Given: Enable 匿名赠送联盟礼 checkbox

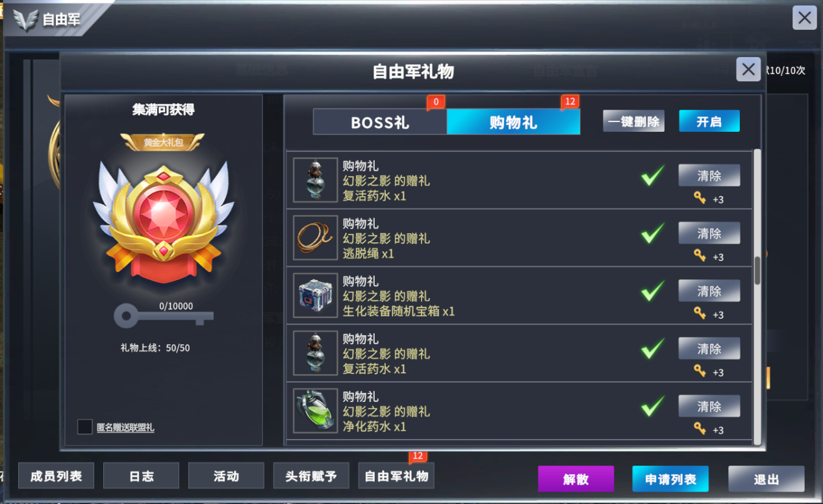Looking at the screenshot, I should tap(84, 427).
